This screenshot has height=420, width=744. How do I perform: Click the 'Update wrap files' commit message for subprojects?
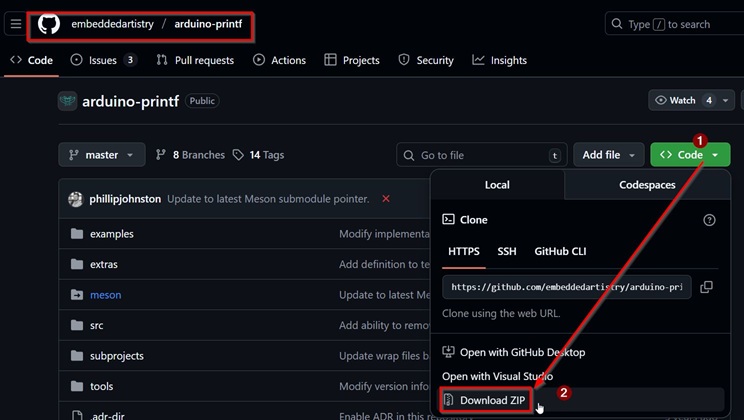[x=384, y=355]
